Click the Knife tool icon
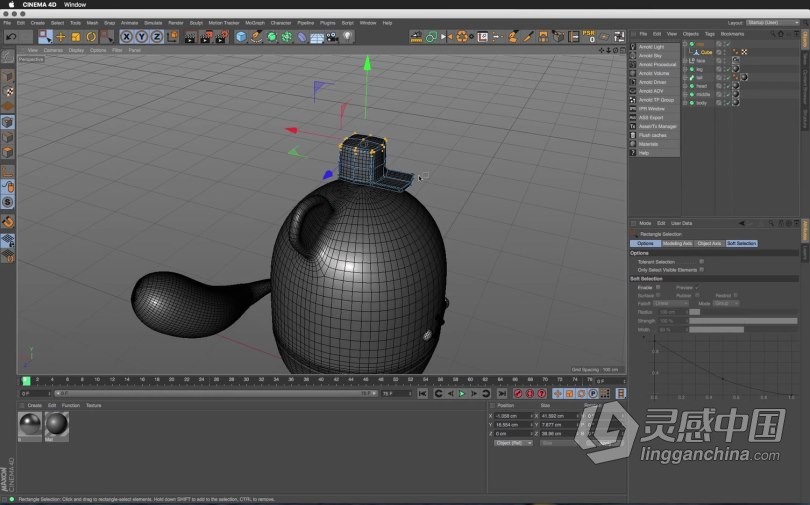Image resolution: width=810 pixels, height=505 pixels. click(x=528, y=37)
